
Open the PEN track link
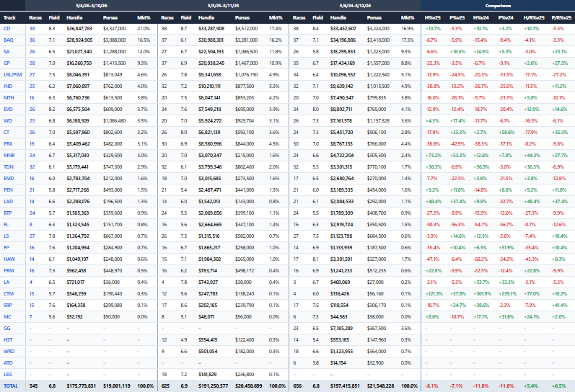pyautogui.click(x=8, y=190)
